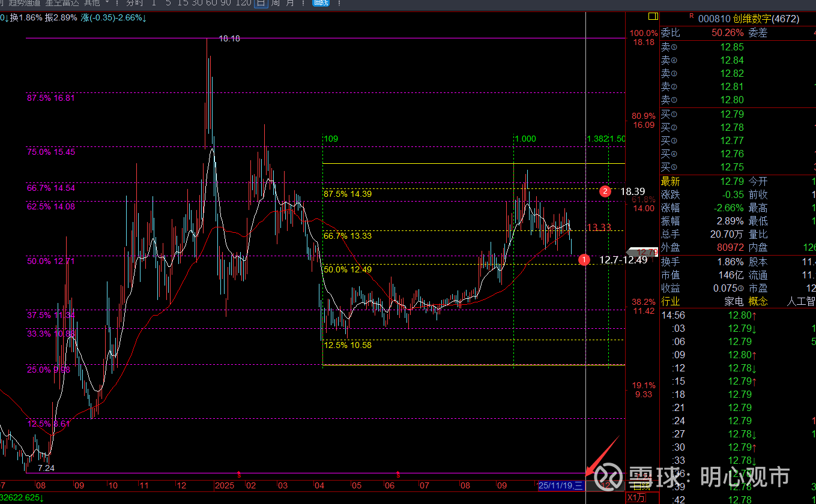Viewport: 816px width, 504px height.
Task: Switch to the 分时 intraday view
Action: tap(134, 3)
